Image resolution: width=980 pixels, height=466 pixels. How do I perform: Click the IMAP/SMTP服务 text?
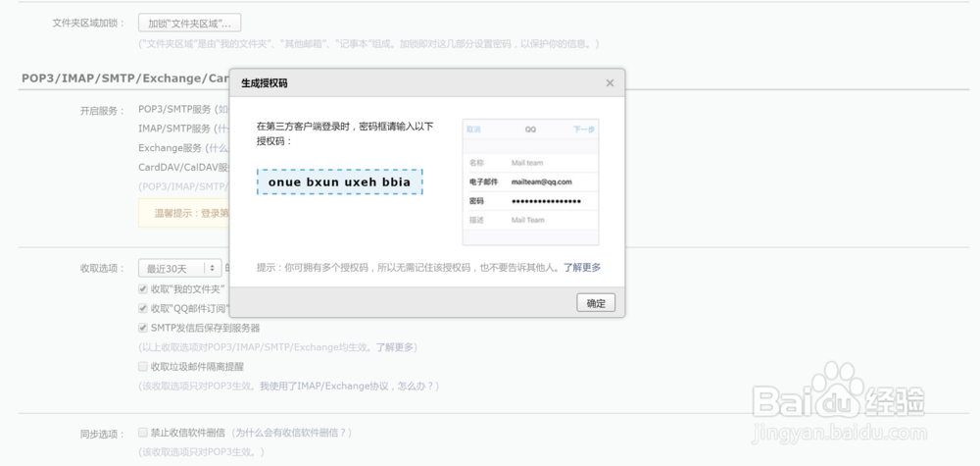(x=174, y=129)
